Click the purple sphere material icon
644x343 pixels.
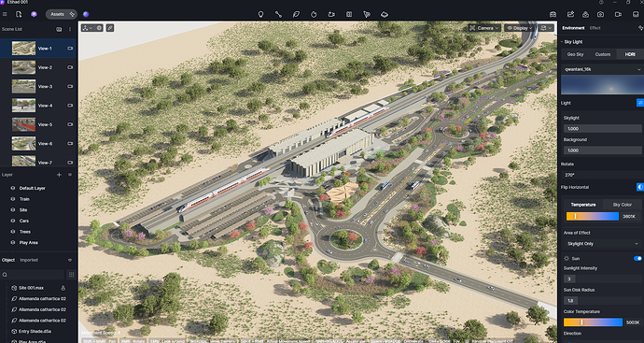(x=86, y=14)
